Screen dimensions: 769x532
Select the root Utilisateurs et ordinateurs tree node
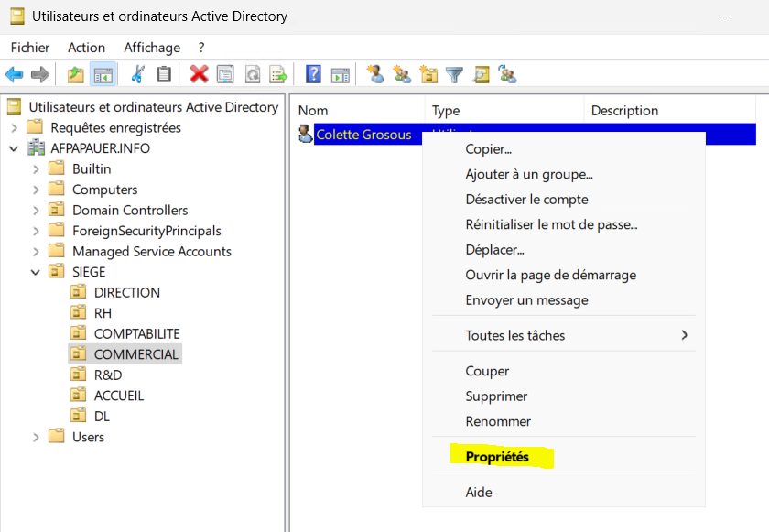click(x=154, y=107)
